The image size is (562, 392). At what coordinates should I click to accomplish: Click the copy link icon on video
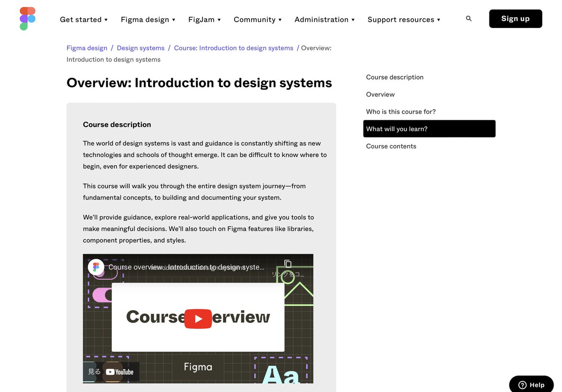[288, 264]
